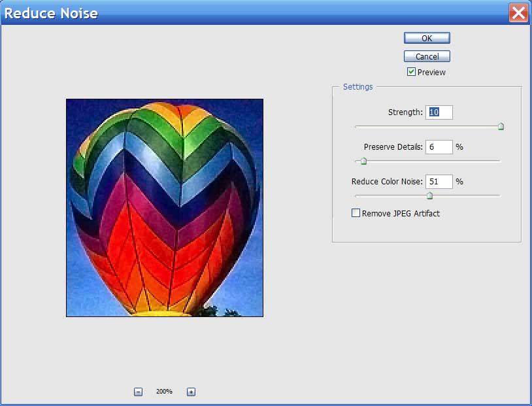Enable Remove JPEG Artifact checkbox

click(356, 213)
